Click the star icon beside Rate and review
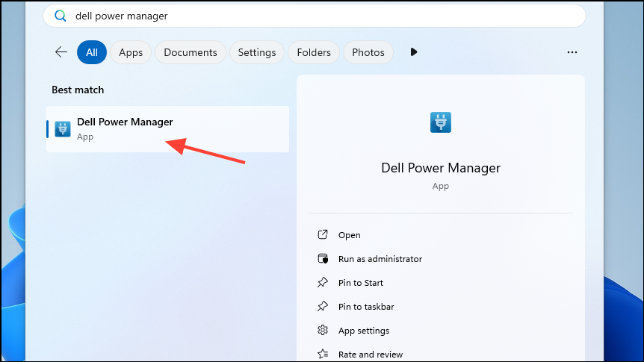 [x=323, y=353]
